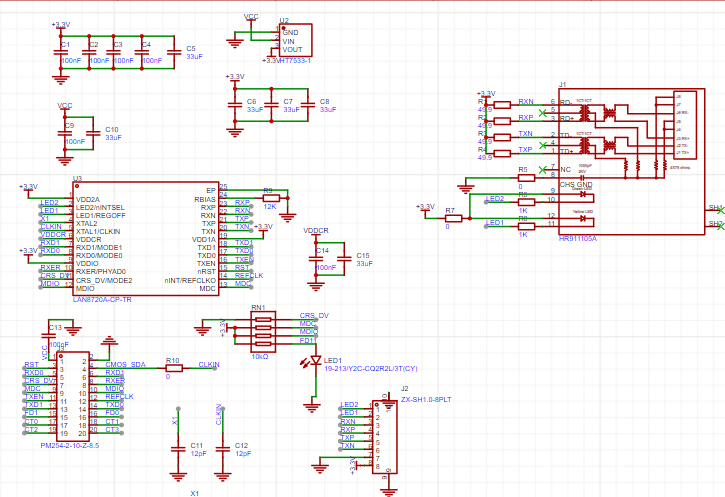This screenshot has height=497, width=725.
Task: Select the 1K resistor on J1 LED1 line
Action: 526,226
